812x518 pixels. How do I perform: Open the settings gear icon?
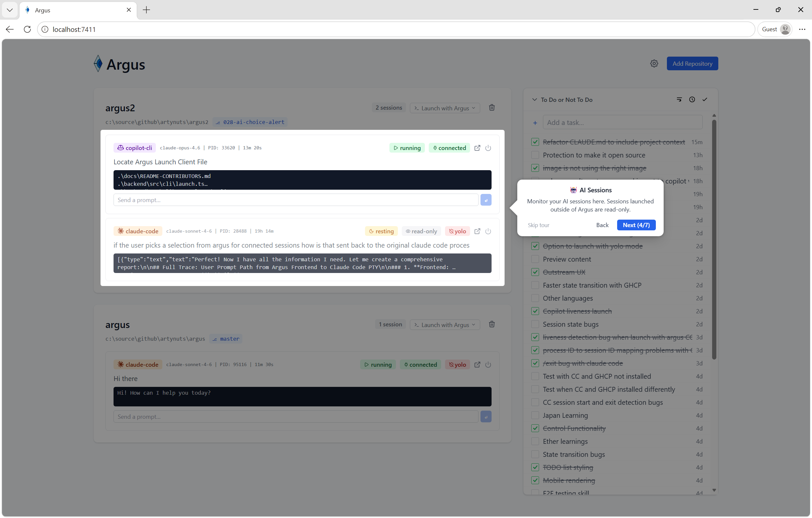pos(654,63)
